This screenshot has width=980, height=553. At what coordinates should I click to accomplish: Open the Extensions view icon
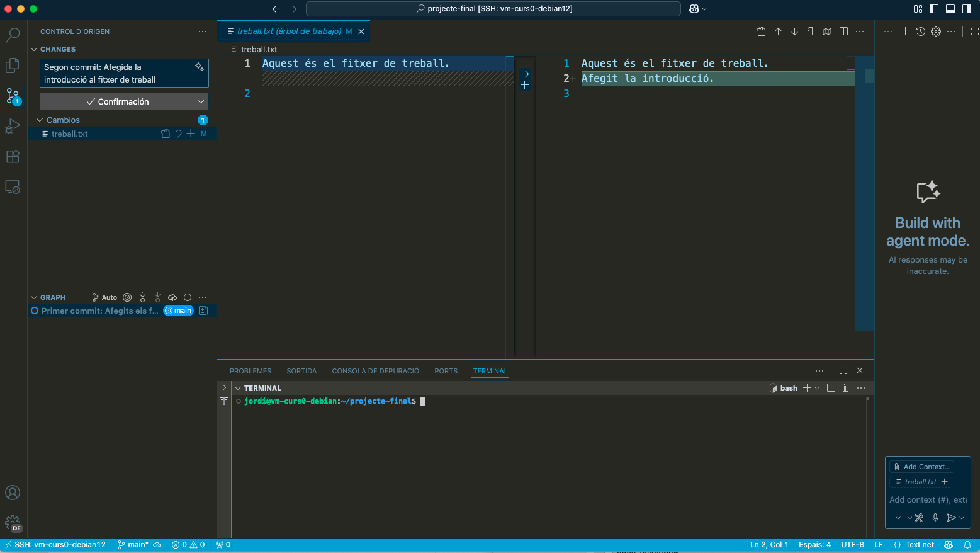[x=13, y=157]
